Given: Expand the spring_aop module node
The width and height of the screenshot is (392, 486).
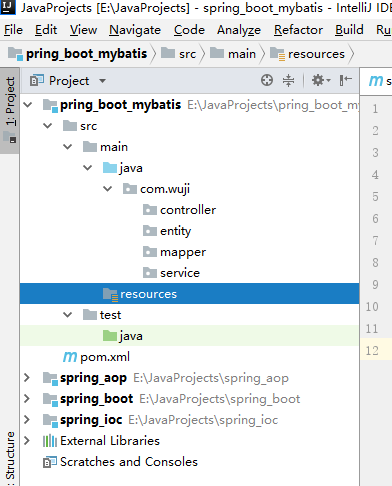Looking at the screenshot, I should [x=27, y=378].
